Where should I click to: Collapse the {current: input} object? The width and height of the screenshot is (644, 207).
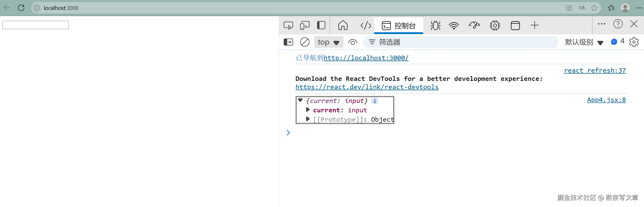(x=300, y=100)
